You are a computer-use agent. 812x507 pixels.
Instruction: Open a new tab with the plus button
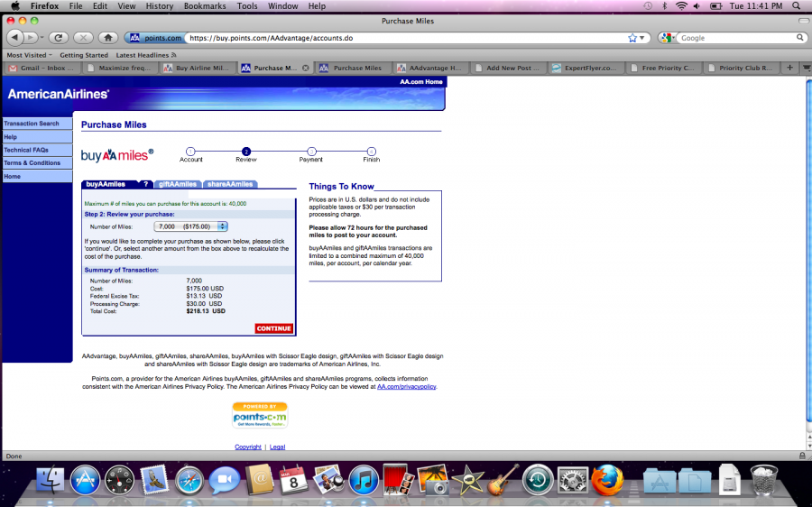coord(789,68)
